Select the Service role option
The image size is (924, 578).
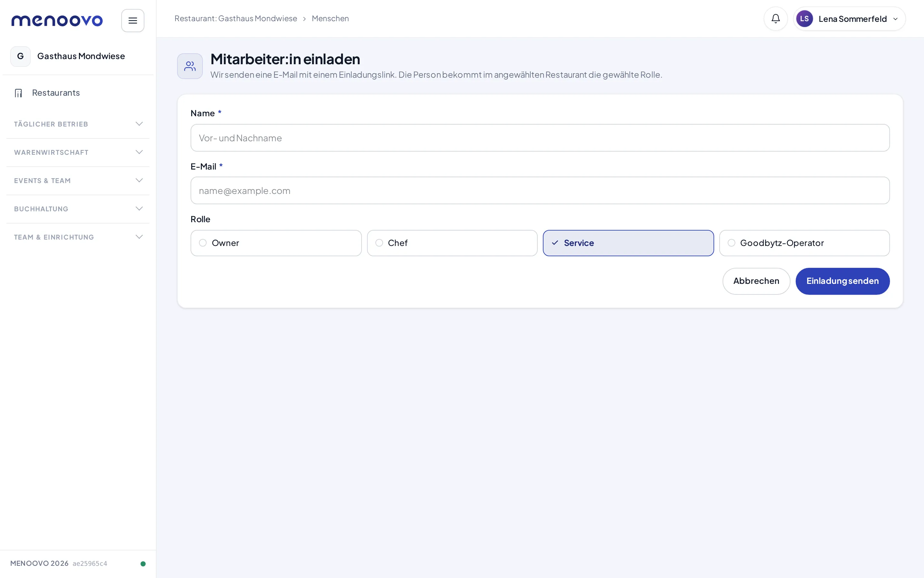tap(628, 243)
